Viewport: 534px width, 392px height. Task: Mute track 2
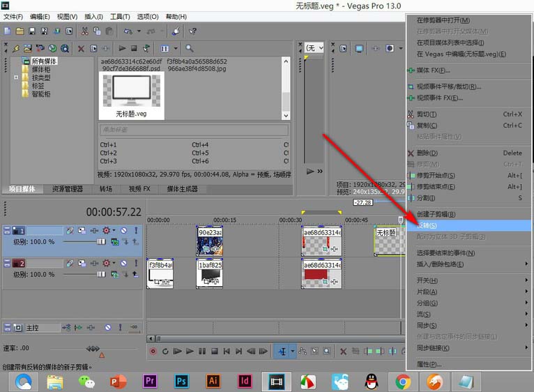point(123,263)
